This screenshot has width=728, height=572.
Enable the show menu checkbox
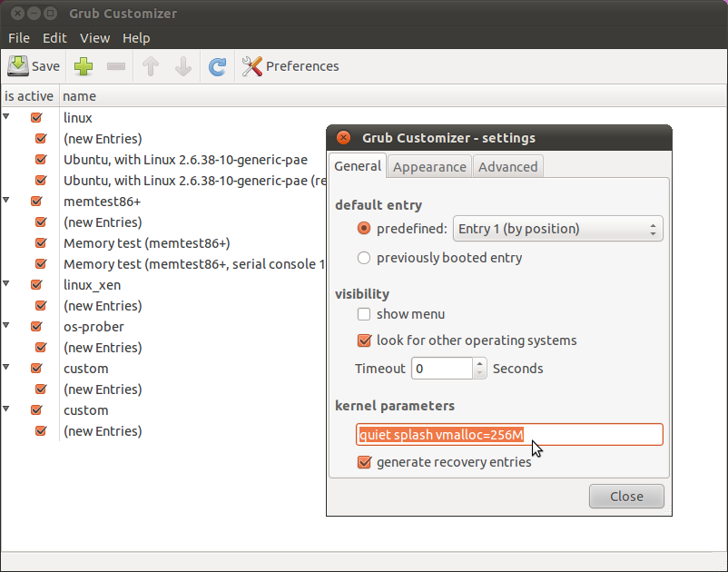click(x=364, y=314)
